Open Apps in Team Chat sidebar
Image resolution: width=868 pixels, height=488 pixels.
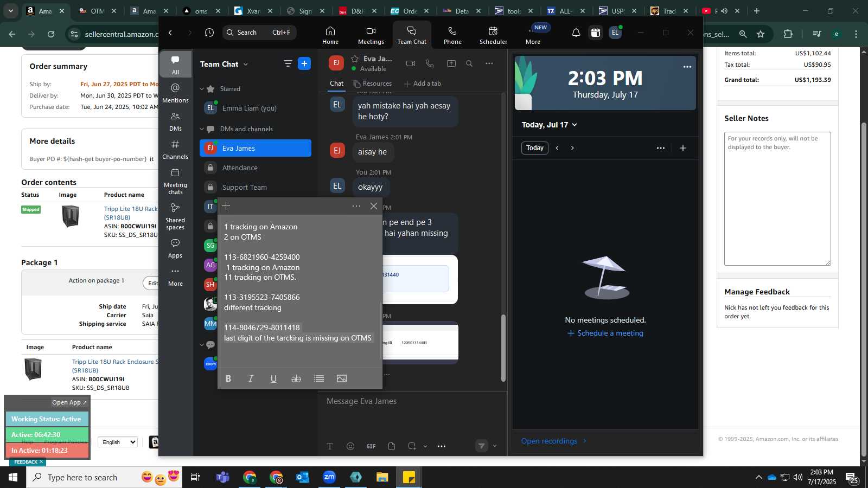click(175, 248)
